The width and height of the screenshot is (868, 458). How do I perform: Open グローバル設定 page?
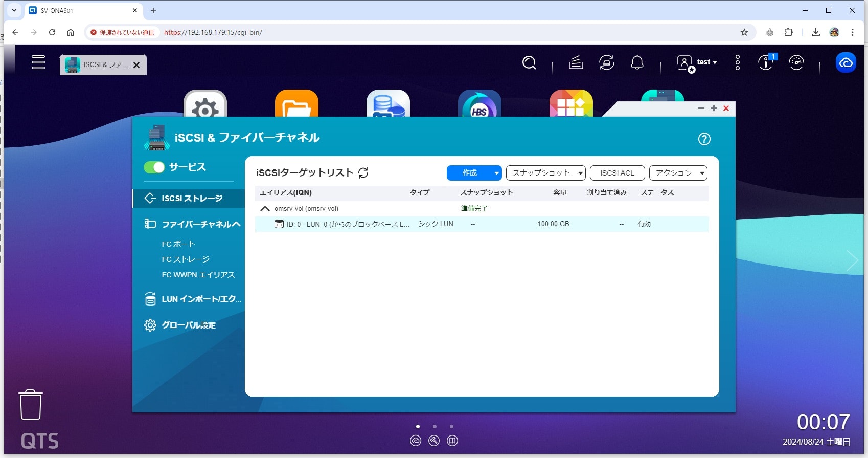[180, 325]
